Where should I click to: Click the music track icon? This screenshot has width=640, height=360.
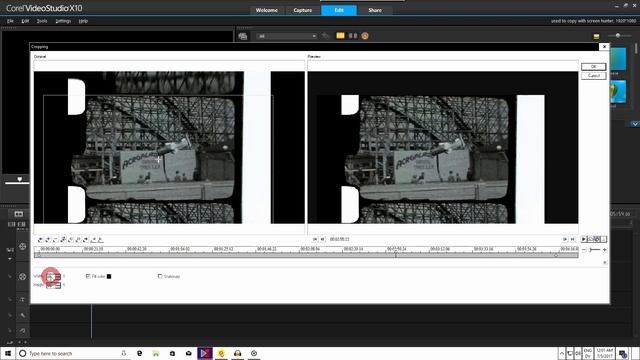(x=22, y=330)
